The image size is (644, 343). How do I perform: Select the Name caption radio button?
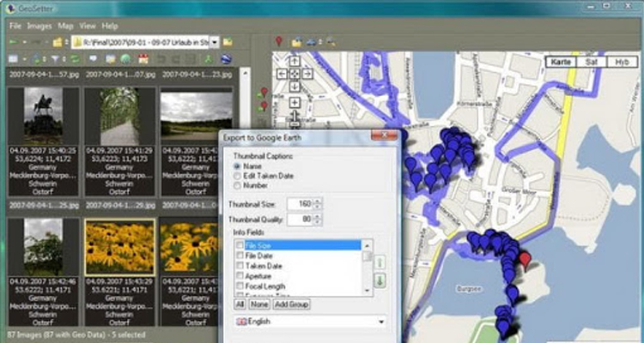237,166
